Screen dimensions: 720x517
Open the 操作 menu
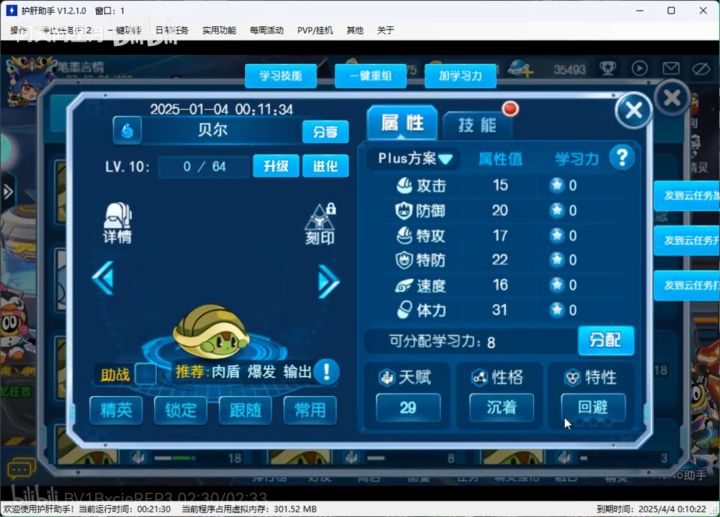point(18,30)
